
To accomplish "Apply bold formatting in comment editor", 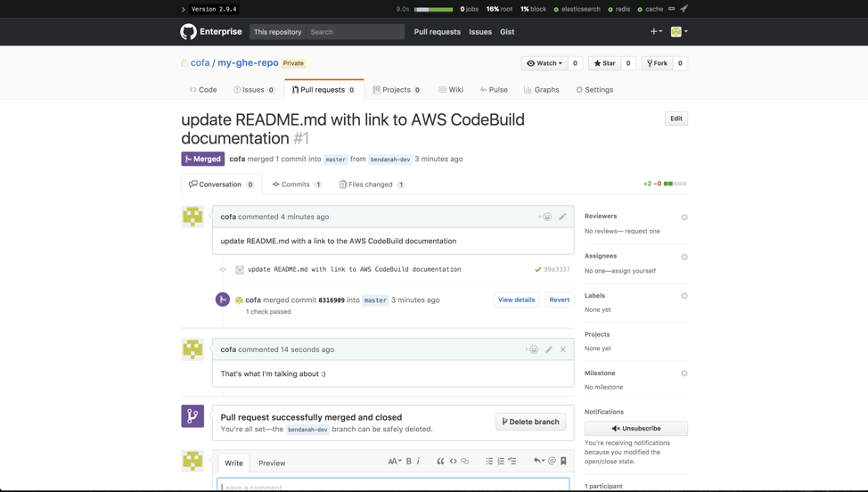I will (x=408, y=461).
